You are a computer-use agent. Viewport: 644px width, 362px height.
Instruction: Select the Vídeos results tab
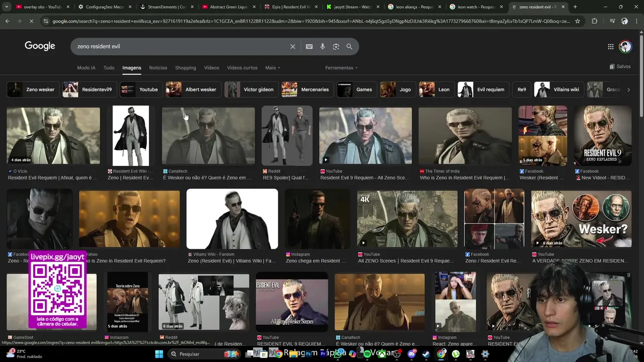[x=211, y=68]
